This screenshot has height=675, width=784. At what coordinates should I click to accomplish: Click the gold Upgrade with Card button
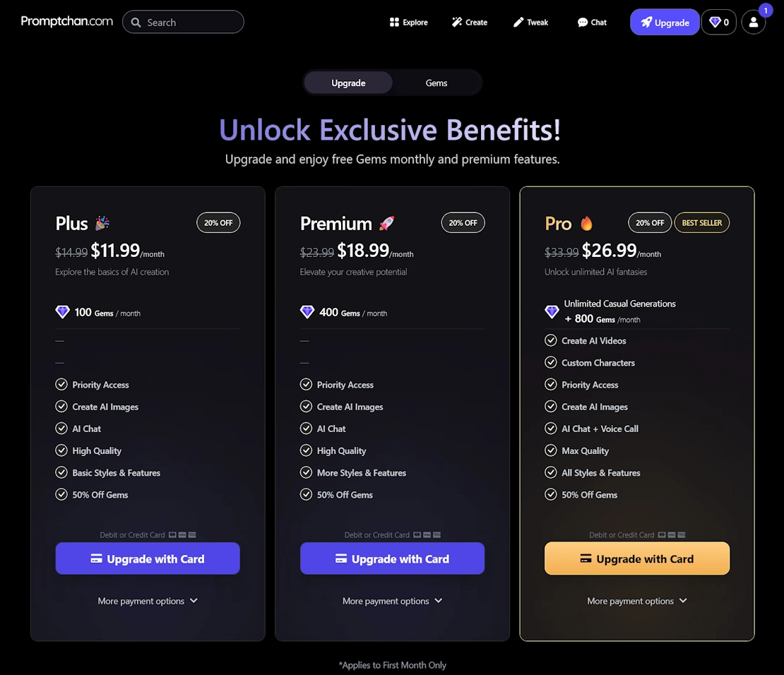pyautogui.click(x=636, y=558)
